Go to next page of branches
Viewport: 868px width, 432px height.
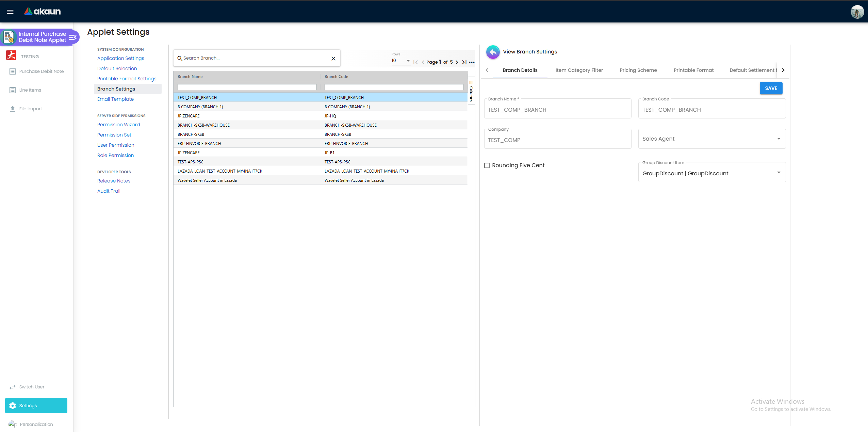[x=457, y=62]
